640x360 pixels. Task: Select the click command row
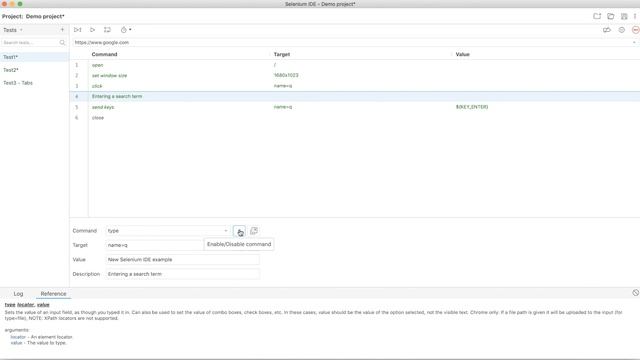coord(355,86)
